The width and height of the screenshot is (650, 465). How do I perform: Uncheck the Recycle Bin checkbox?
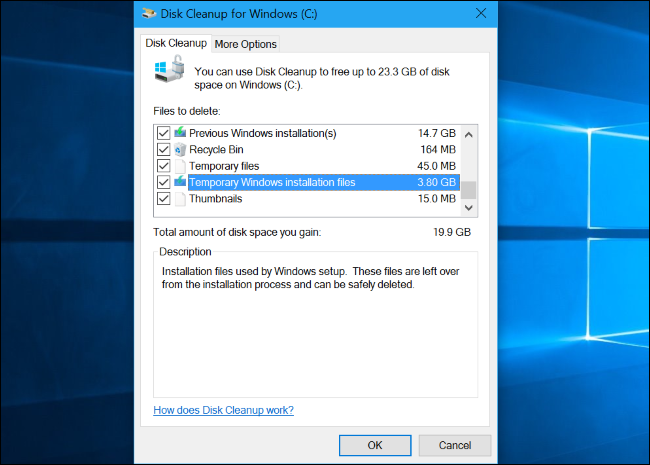click(x=163, y=149)
